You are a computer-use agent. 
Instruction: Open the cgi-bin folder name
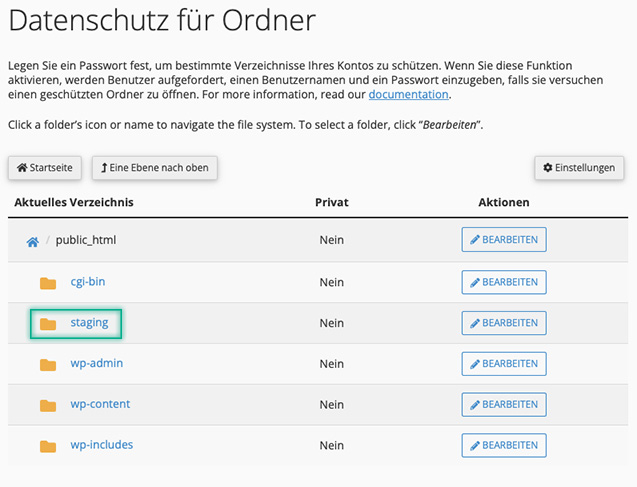point(88,282)
